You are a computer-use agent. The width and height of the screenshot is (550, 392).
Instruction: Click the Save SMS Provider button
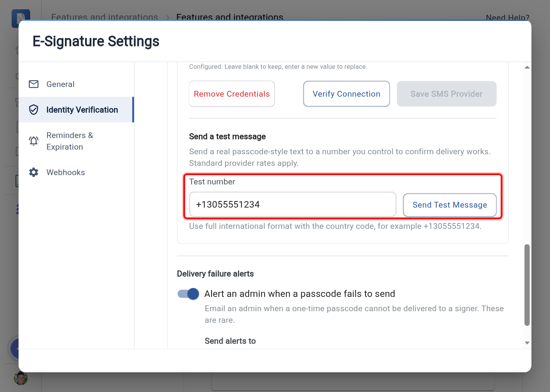tap(447, 94)
